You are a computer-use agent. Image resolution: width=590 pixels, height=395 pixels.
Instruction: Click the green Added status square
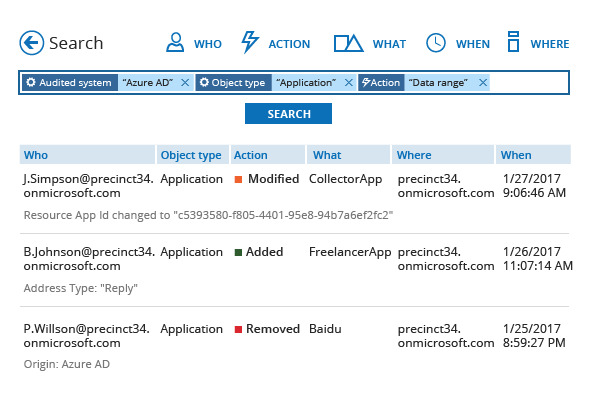click(x=238, y=252)
